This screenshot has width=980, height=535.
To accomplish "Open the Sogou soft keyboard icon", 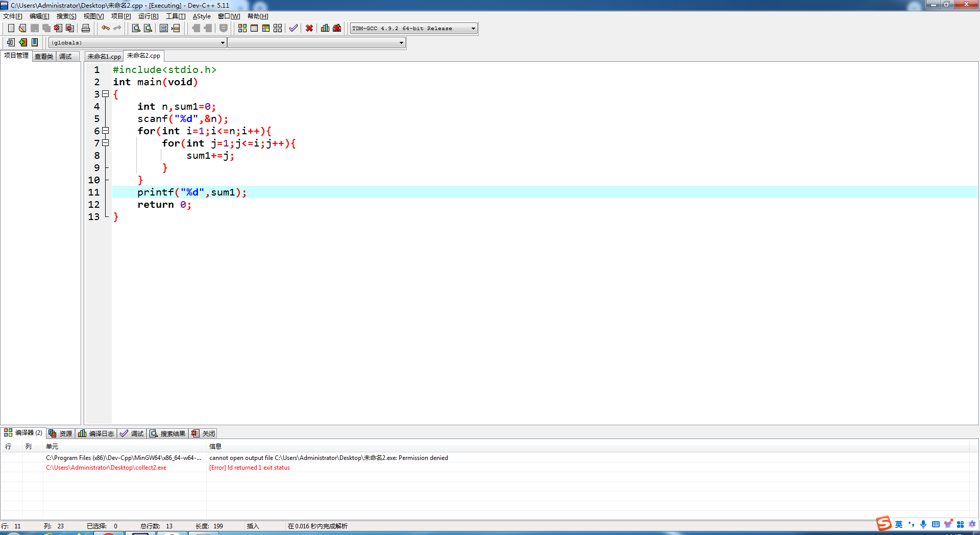I will tap(936, 524).
